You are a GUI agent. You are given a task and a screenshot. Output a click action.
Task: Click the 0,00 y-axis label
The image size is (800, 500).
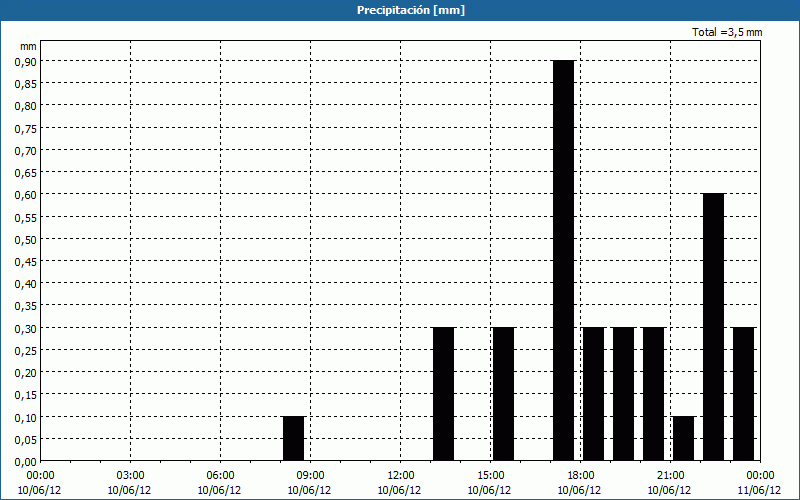[25, 462]
